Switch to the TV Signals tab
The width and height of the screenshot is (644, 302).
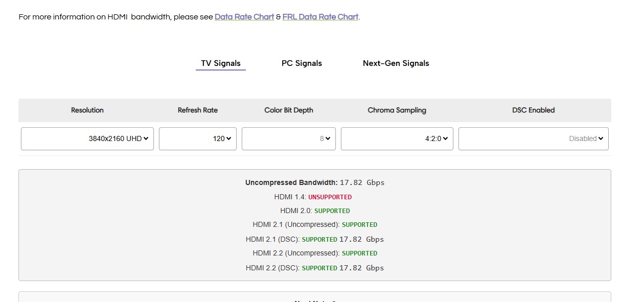click(x=220, y=63)
